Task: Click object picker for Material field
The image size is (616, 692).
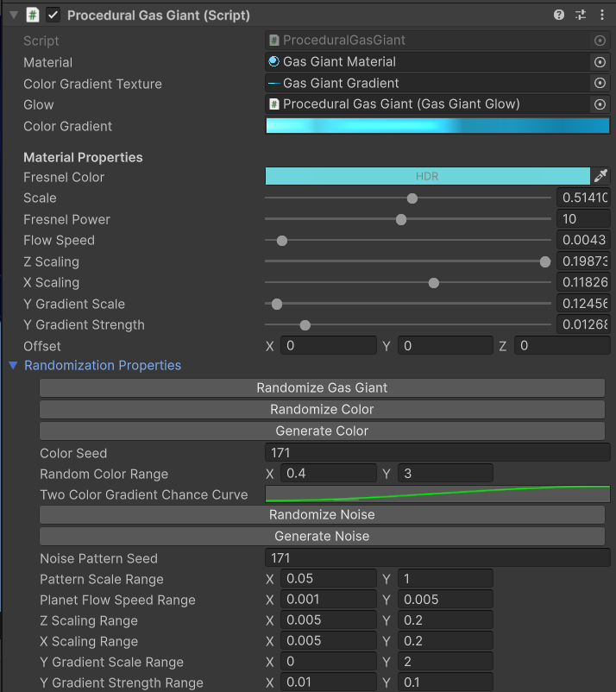Action: [600, 62]
